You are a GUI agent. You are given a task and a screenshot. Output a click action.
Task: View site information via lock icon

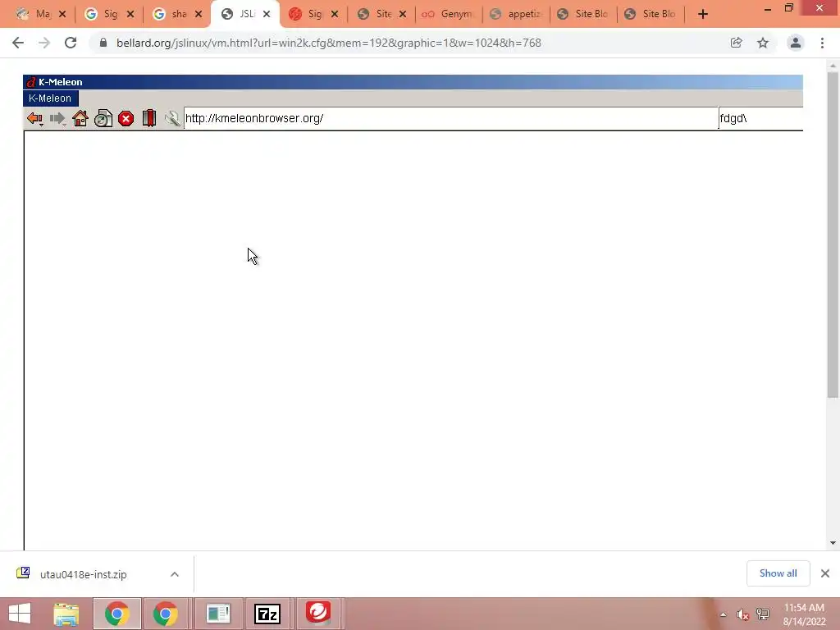click(x=103, y=43)
